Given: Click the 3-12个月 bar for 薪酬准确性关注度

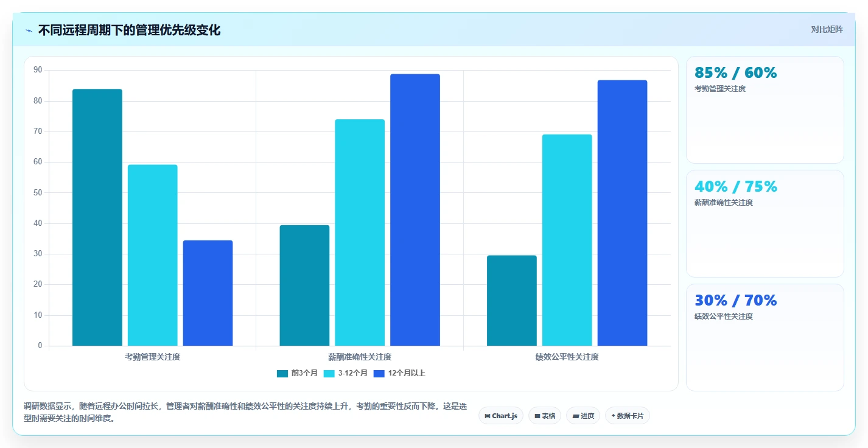Looking at the screenshot, I should (360, 233).
